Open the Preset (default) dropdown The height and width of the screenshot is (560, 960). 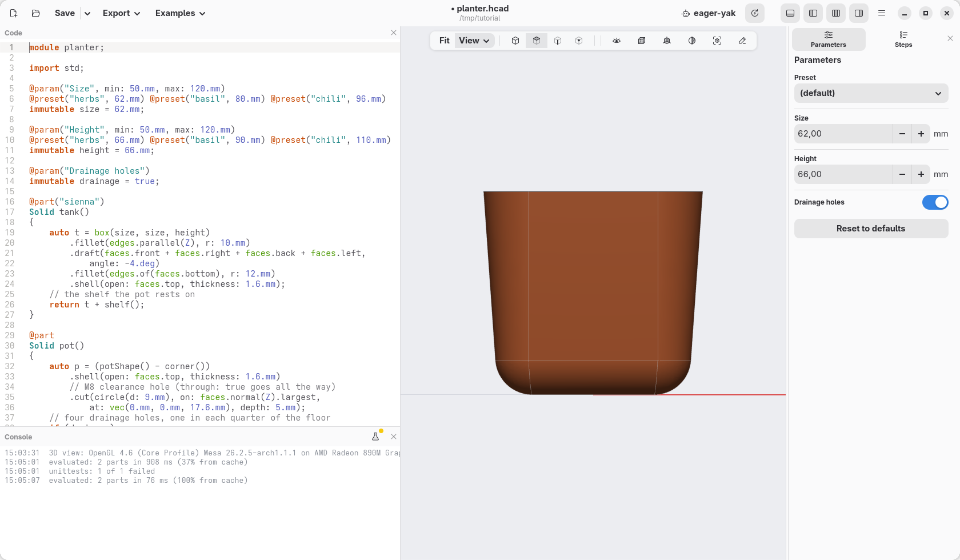[x=871, y=93]
